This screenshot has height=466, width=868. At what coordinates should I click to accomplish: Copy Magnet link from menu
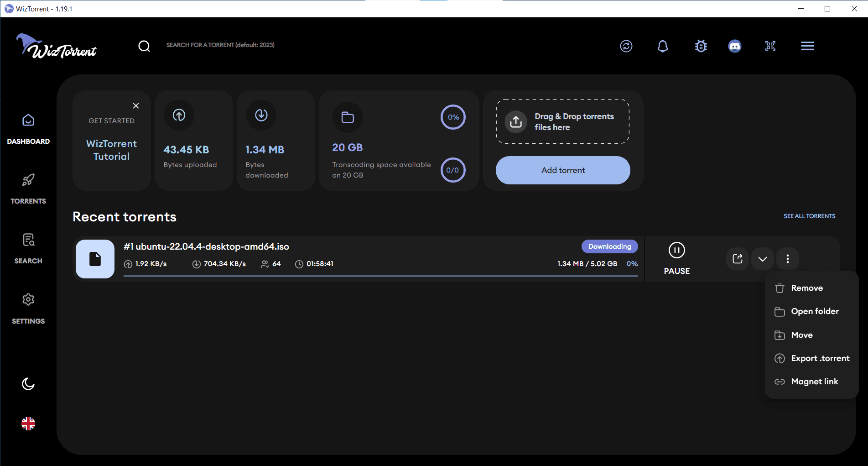click(812, 382)
